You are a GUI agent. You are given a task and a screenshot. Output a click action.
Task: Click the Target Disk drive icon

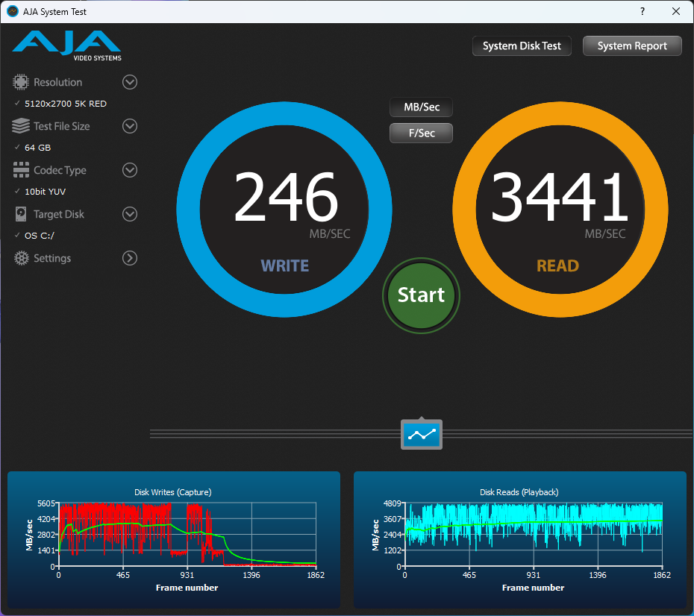(21, 214)
